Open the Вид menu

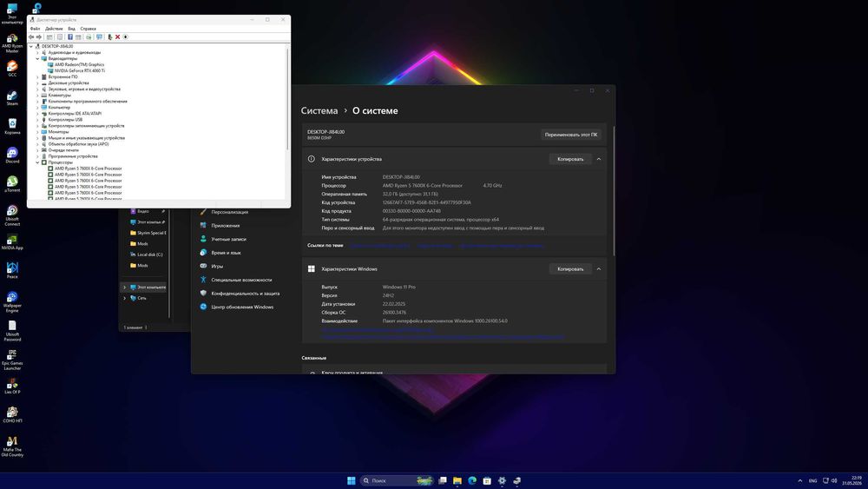(x=71, y=29)
